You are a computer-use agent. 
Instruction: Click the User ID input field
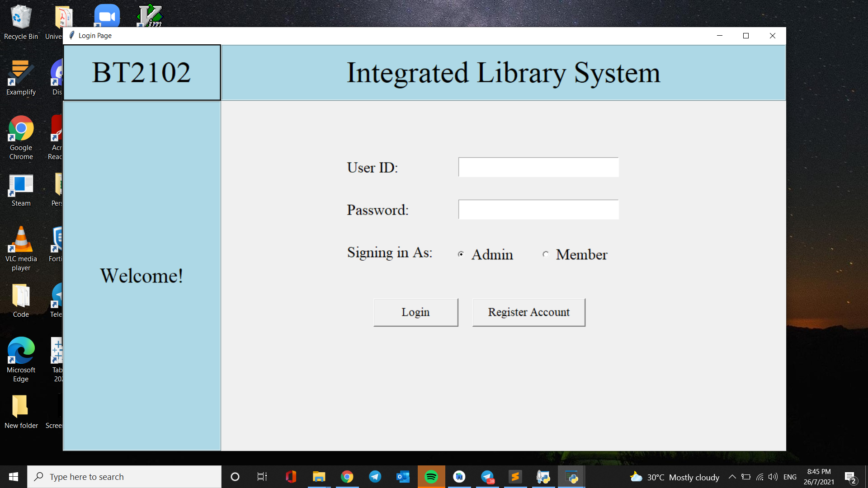click(x=538, y=167)
